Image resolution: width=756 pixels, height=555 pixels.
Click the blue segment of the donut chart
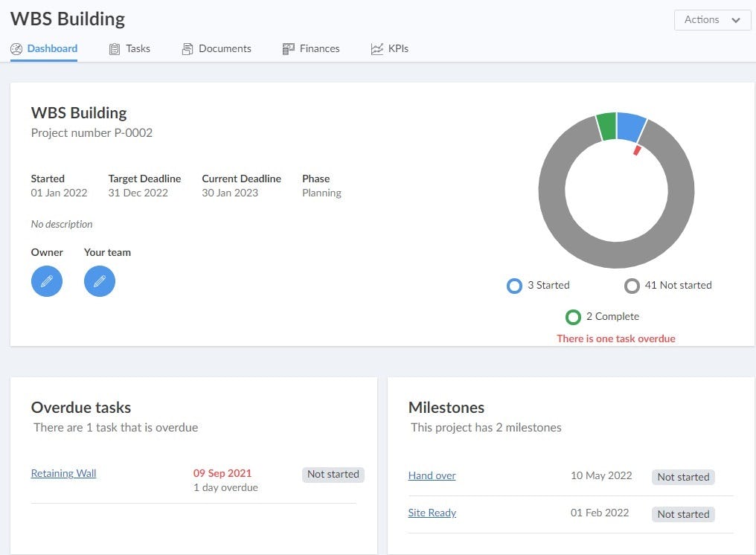click(630, 127)
